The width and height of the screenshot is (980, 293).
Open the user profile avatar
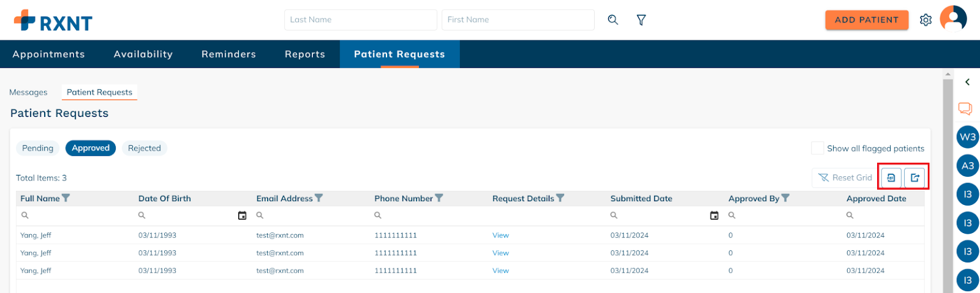click(953, 18)
